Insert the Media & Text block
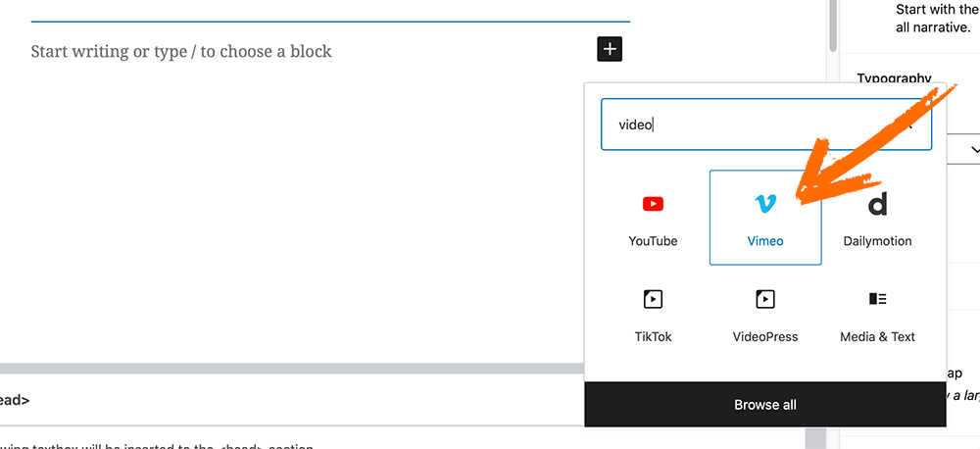Viewport: 980px width, 449px height. [877, 314]
